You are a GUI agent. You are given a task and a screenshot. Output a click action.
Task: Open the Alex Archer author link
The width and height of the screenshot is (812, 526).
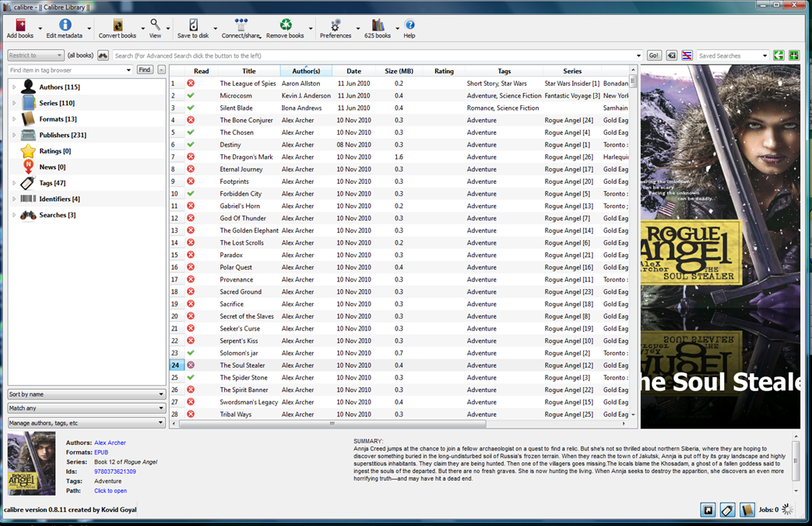(x=110, y=443)
